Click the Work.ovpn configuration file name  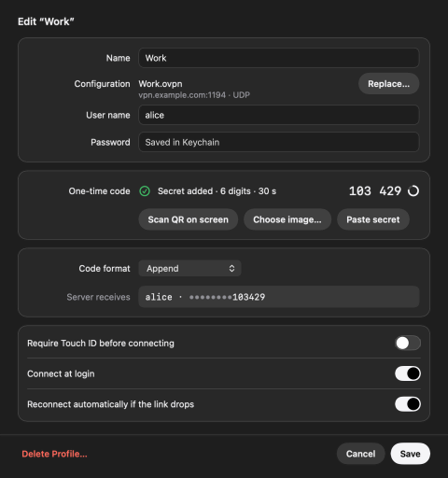(161, 84)
